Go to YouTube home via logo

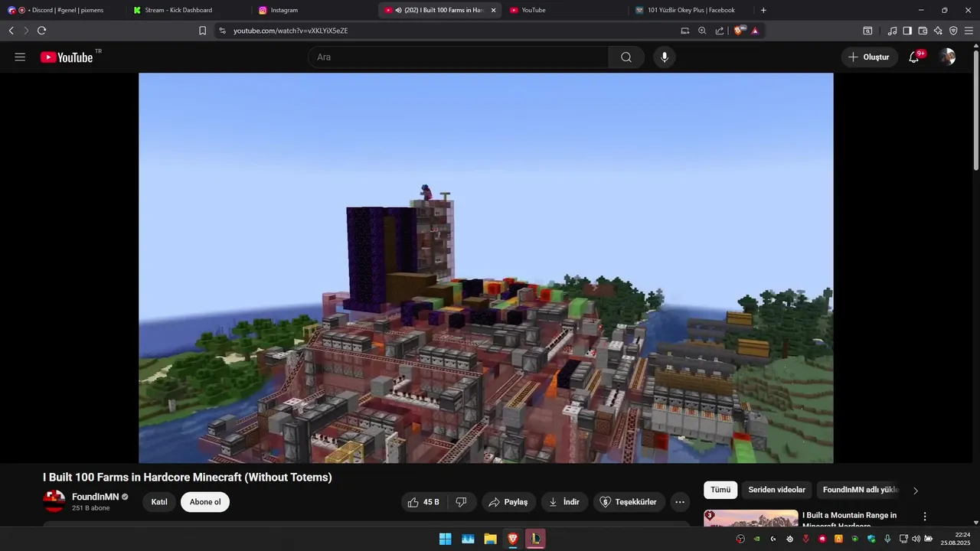click(x=67, y=57)
